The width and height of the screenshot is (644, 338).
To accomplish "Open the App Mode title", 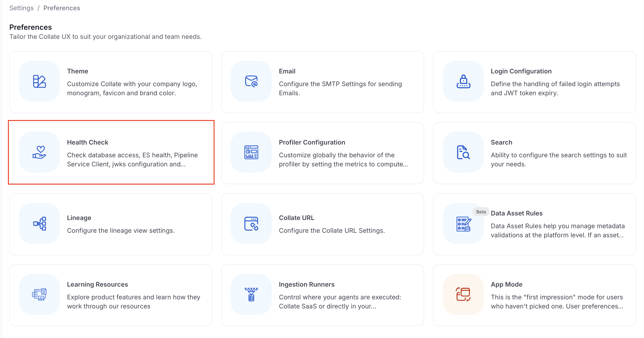I will pyautogui.click(x=507, y=284).
